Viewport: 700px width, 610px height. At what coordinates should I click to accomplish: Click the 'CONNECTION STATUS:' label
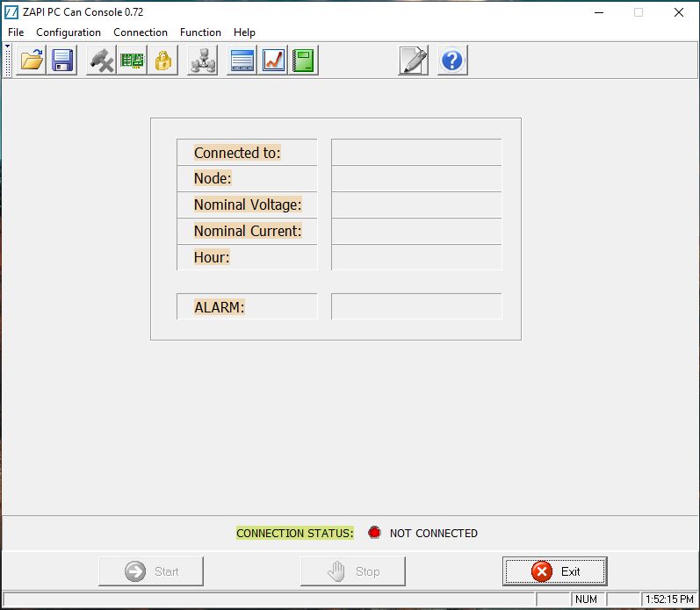pyautogui.click(x=294, y=533)
